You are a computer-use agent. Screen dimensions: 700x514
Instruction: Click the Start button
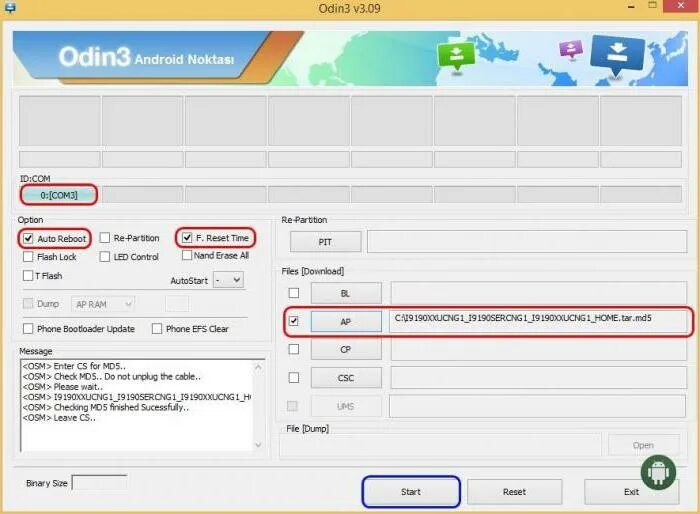[x=411, y=492]
